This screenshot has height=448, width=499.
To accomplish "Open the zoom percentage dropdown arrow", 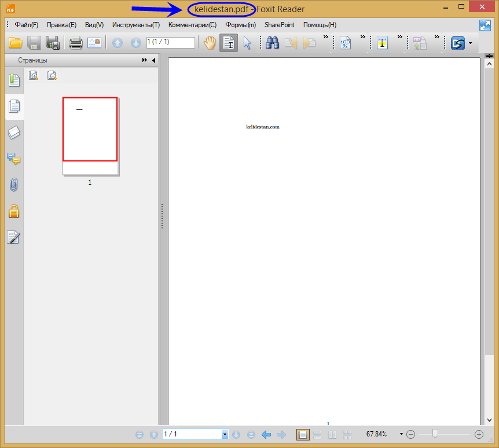I will tap(401, 434).
